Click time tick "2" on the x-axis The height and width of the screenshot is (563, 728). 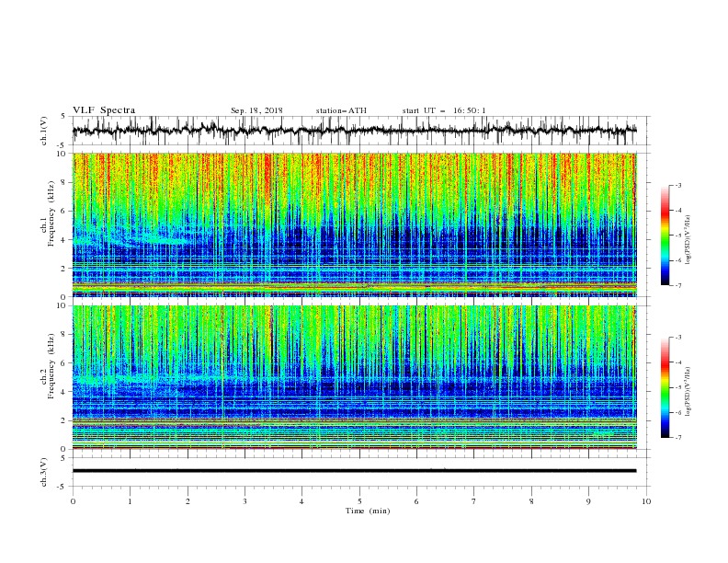coord(188,501)
